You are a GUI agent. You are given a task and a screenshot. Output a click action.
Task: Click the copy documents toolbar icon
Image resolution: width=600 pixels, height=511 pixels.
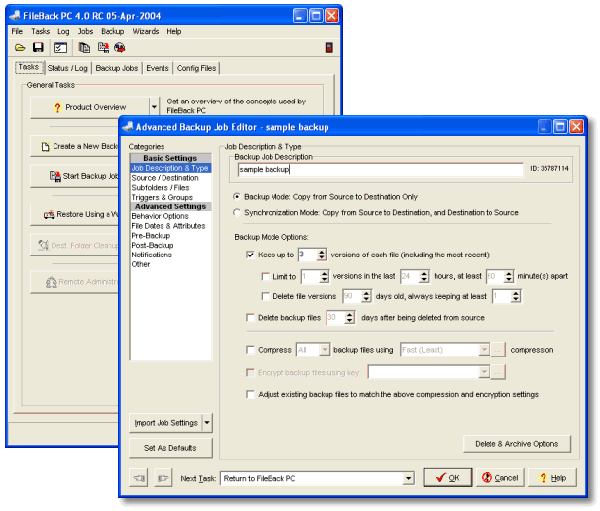tap(84, 47)
